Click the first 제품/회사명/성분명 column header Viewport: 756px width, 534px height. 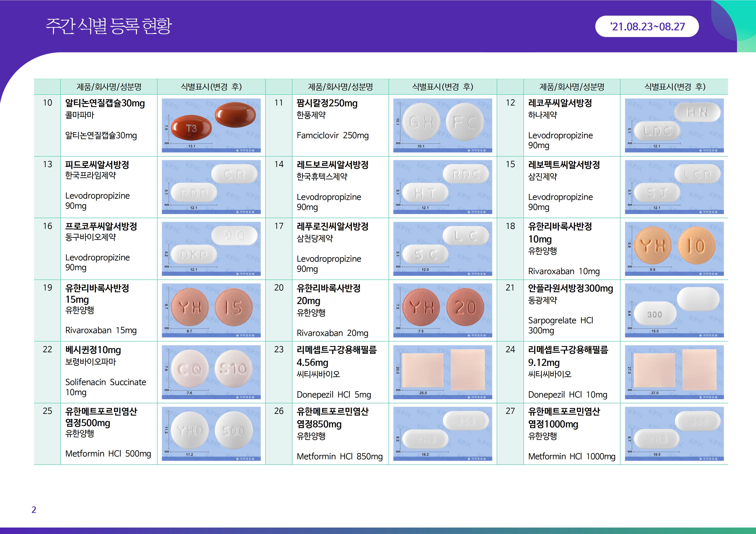(x=109, y=87)
